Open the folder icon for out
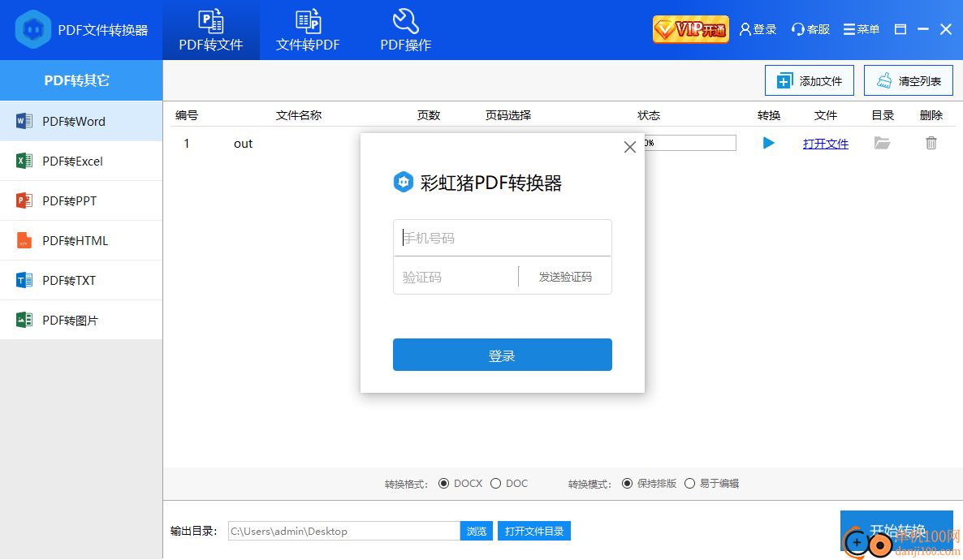Viewport: 963px width, 560px height. click(882, 143)
